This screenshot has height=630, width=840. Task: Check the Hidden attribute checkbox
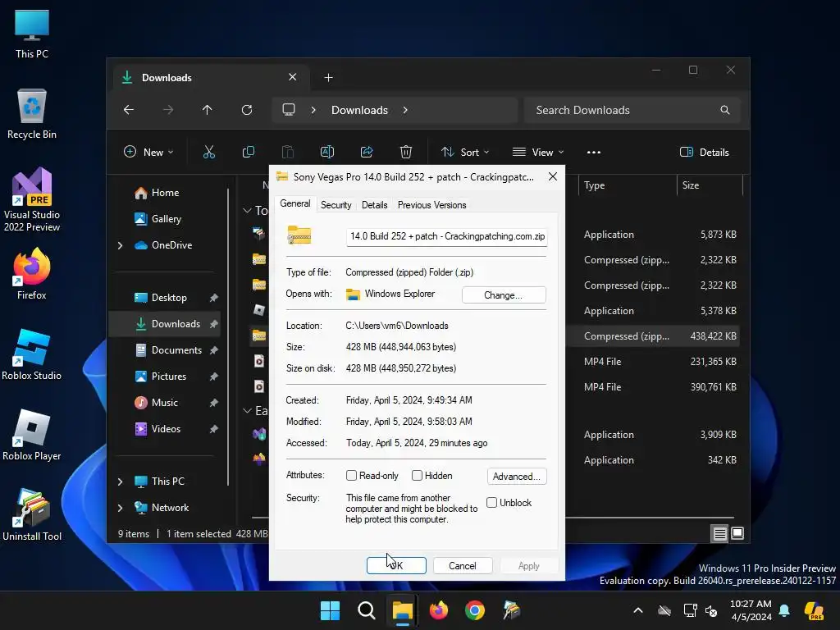(417, 476)
